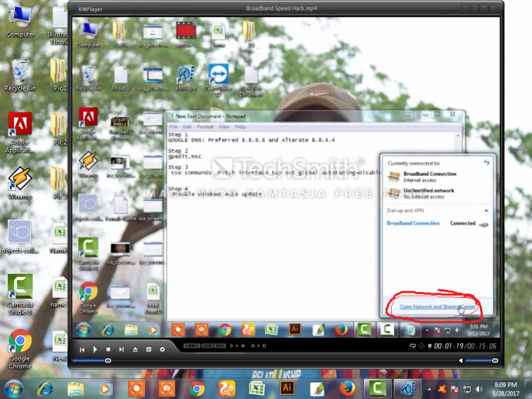Open the KMPlayer playlist editor icon
Screen dimensions: 532x399
148,350
